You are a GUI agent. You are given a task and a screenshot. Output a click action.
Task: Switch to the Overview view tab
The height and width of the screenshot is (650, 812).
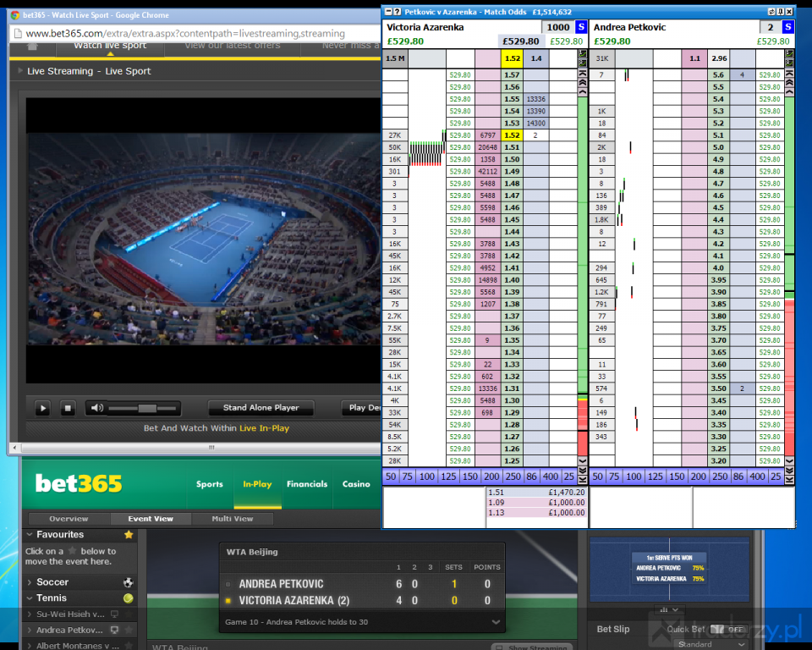pos(69,519)
